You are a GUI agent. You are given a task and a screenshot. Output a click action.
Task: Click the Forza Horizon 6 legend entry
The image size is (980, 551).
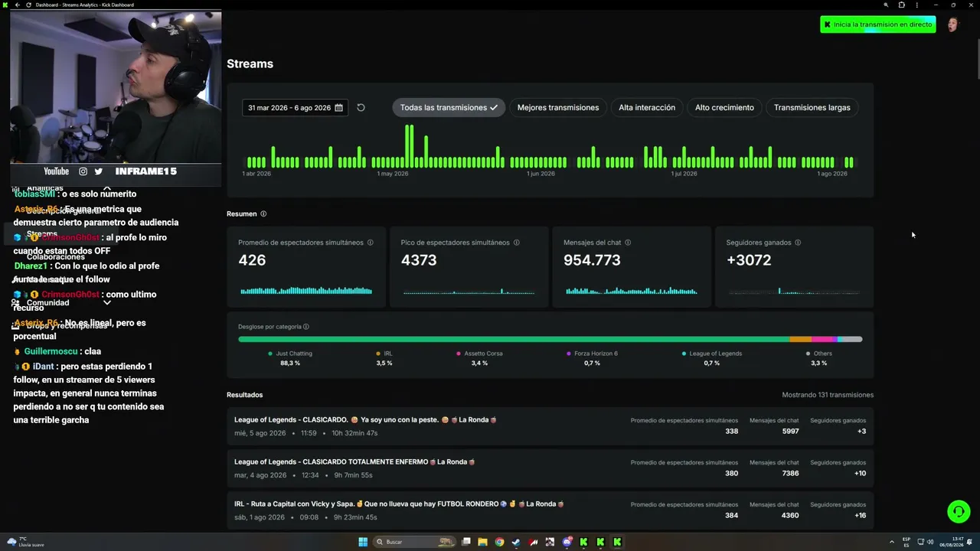[592, 358]
